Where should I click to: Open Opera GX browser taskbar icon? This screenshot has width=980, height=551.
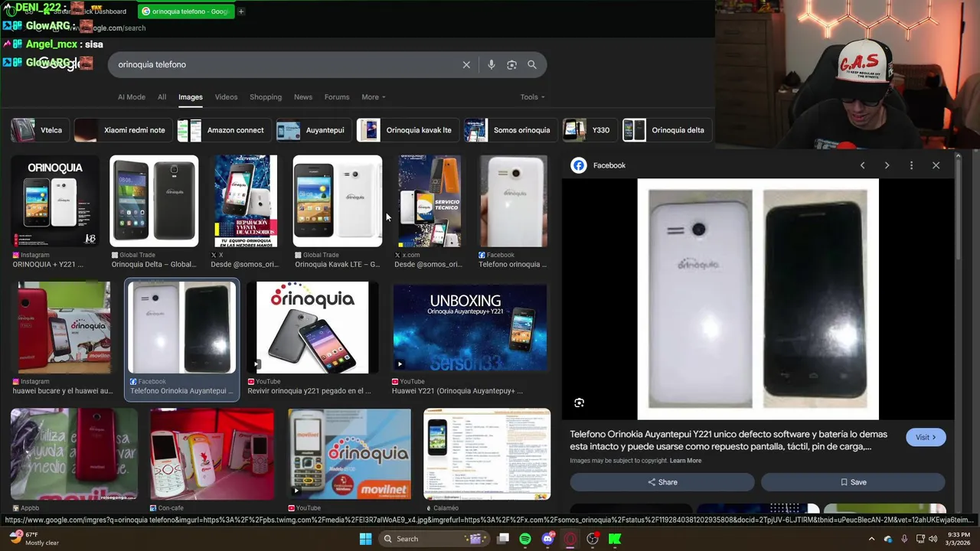coord(570,539)
